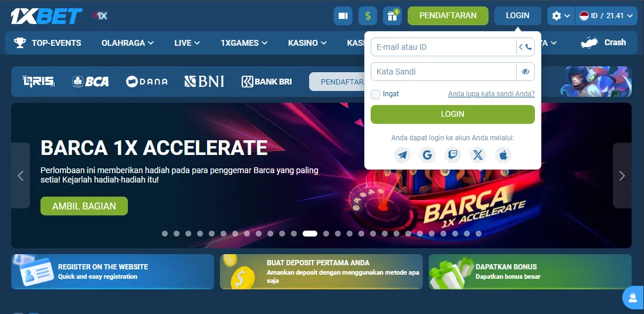Sign in with the Google icon
The width and height of the screenshot is (644, 314).
click(x=427, y=155)
